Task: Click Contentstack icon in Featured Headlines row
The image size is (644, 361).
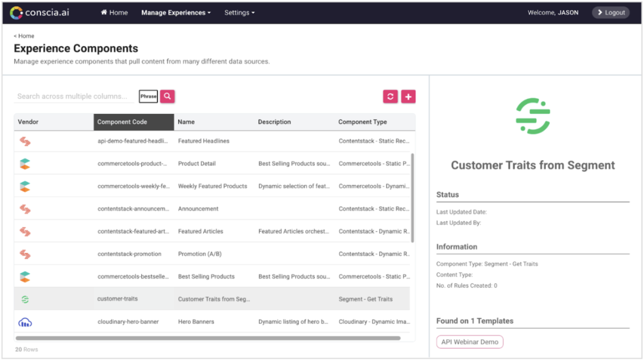Action: click(25, 141)
